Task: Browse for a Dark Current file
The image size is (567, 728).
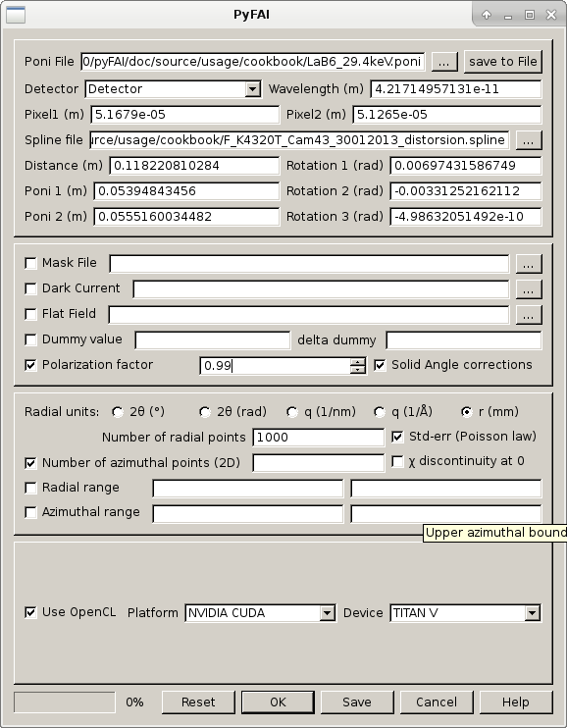Action: 529,289
